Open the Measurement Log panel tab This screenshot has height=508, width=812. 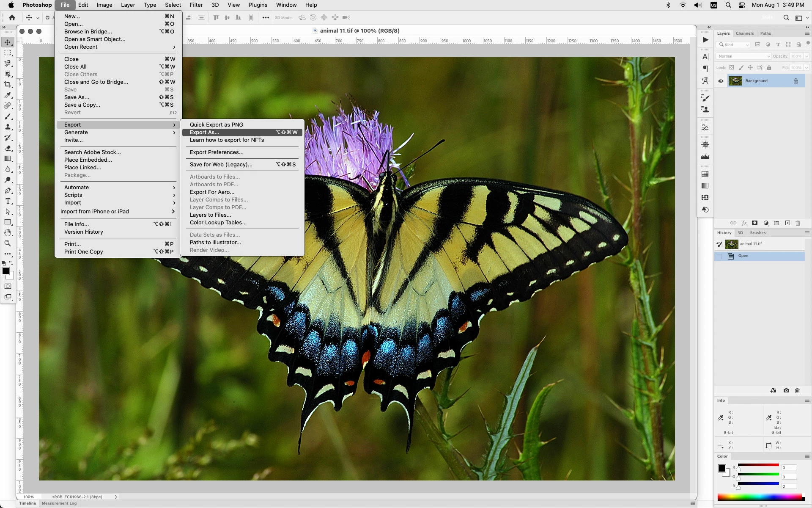point(59,503)
